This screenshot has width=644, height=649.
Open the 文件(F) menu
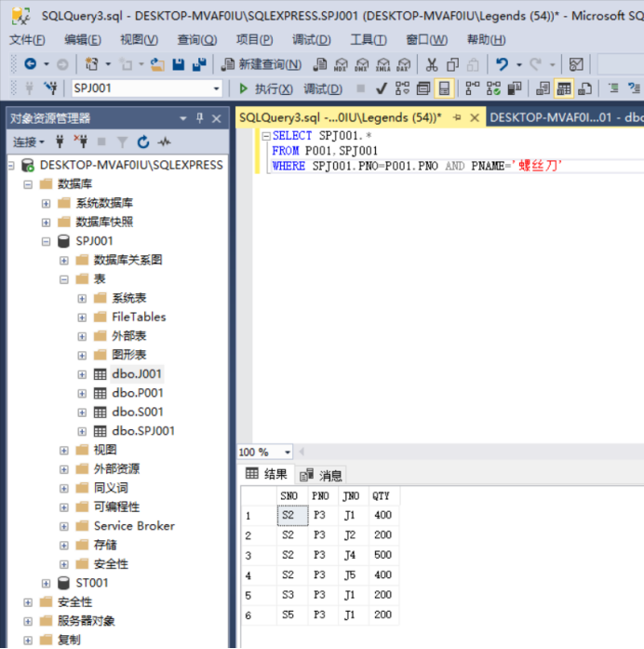[x=27, y=40]
